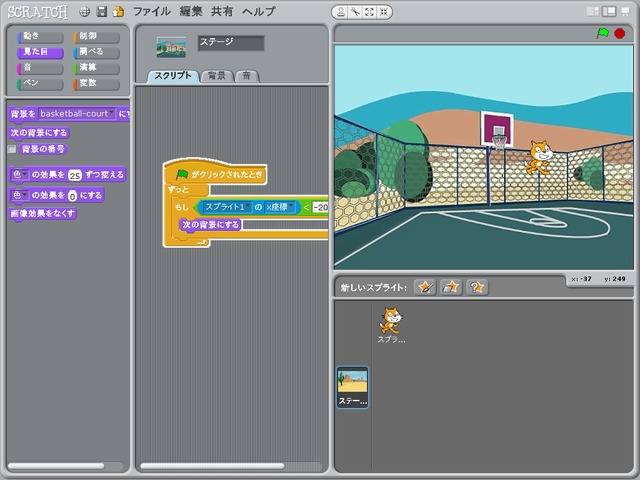The image size is (640, 480).
Task: Click the blocks palette horizontal scrollbar
Action: (x=56, y=466)
